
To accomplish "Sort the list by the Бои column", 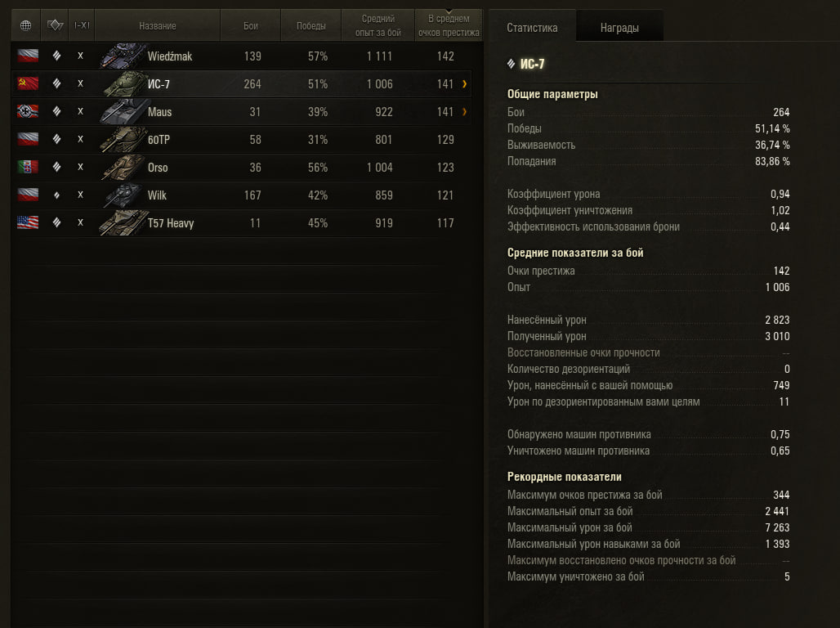I will [x=251, y=25].
